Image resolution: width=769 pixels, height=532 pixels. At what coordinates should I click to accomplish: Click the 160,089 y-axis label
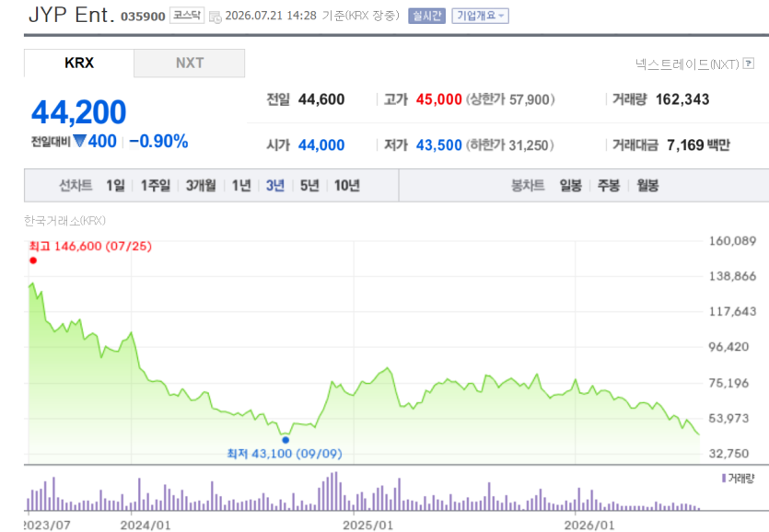pos(733,241)
